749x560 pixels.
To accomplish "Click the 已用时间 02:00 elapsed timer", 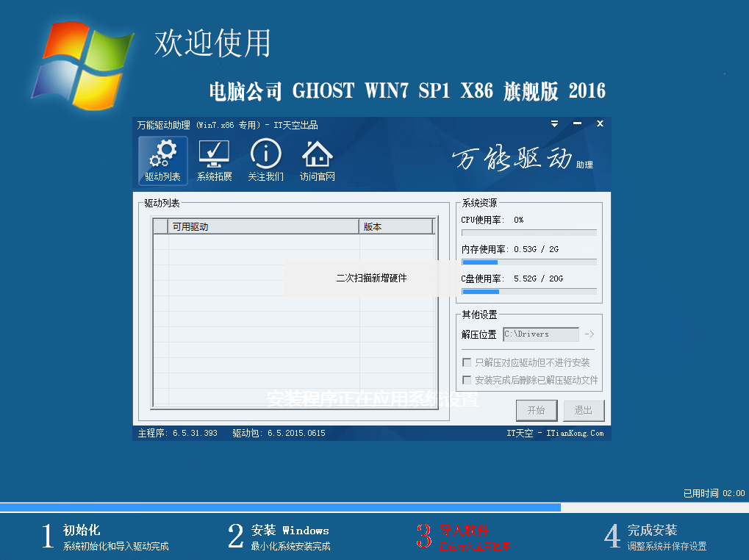I will coord(714,493).
